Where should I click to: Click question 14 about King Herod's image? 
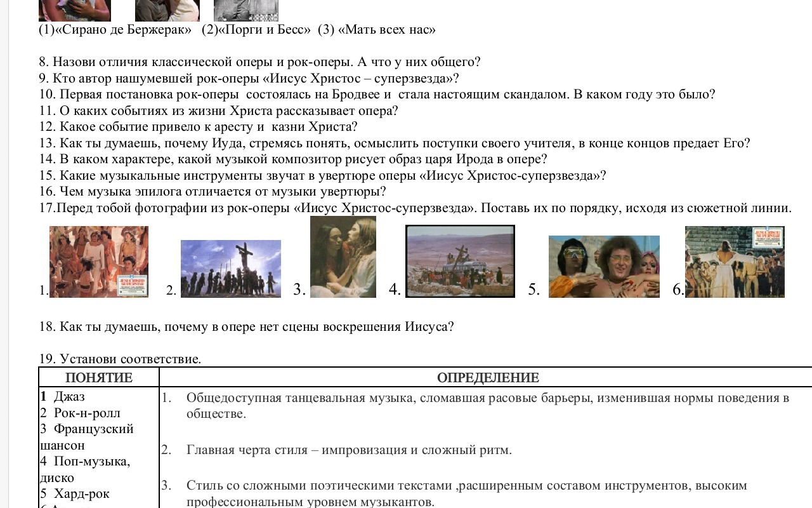(293, 159)
